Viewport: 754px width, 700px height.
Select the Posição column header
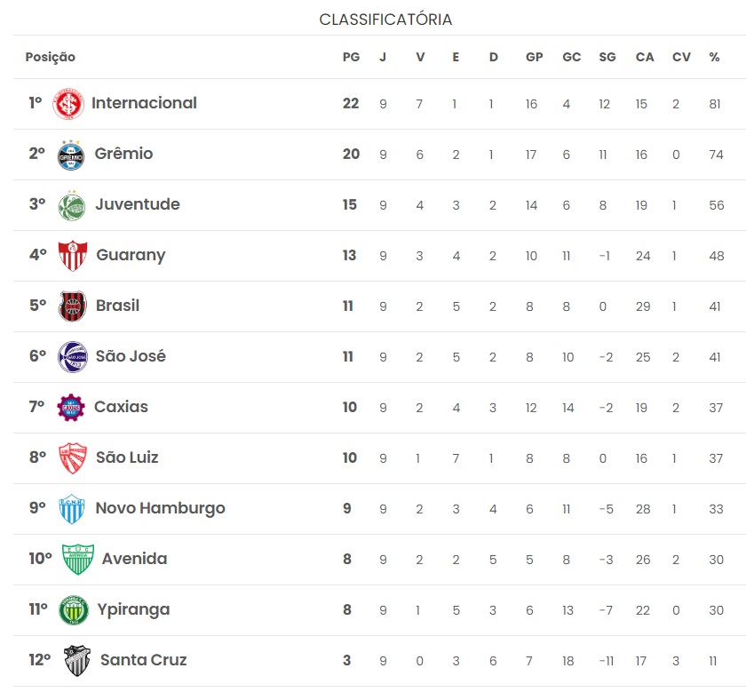point(51,57)
